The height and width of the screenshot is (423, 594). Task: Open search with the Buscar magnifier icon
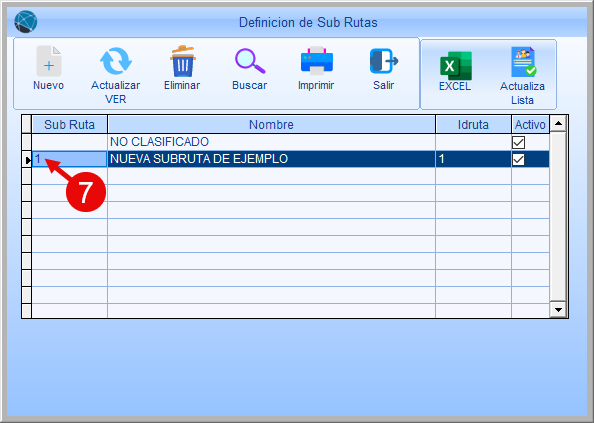[x=250, y=61]
